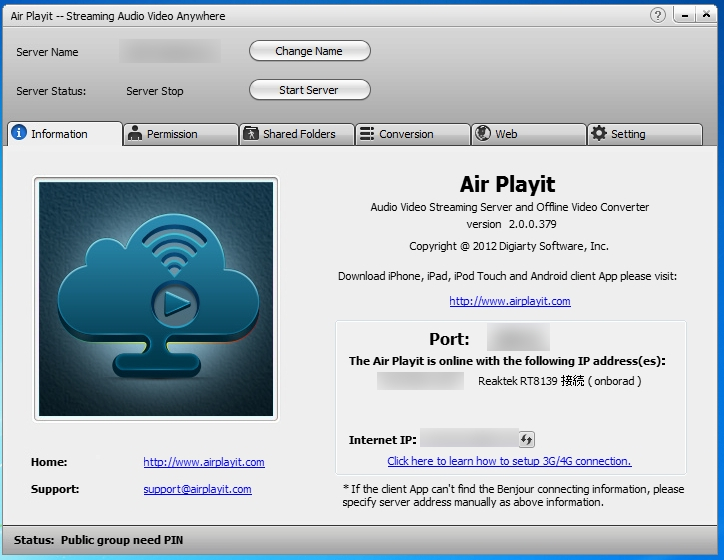
Task: Click the 'version 2.0.0.379' text
Action: 511,224
